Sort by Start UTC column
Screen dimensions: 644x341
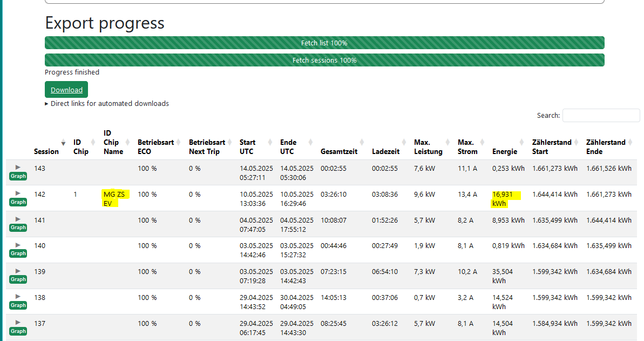[248, 147]
